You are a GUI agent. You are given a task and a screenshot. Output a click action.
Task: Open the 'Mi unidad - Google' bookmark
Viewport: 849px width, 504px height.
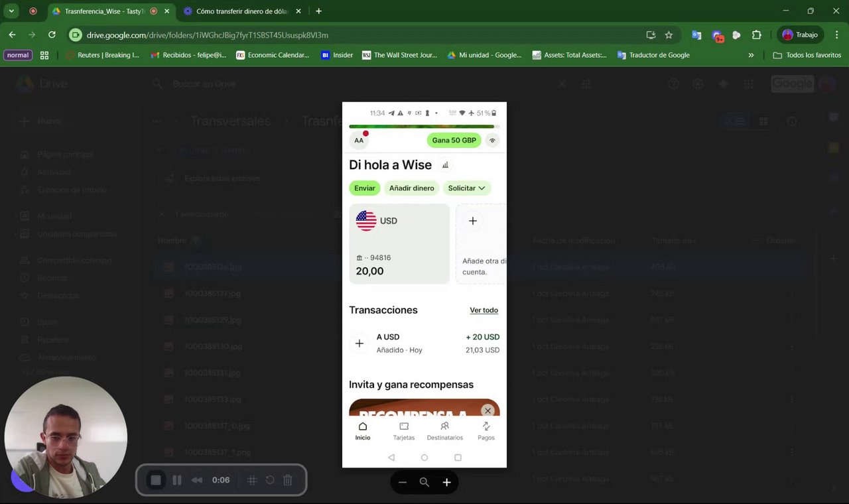point(485,55)
